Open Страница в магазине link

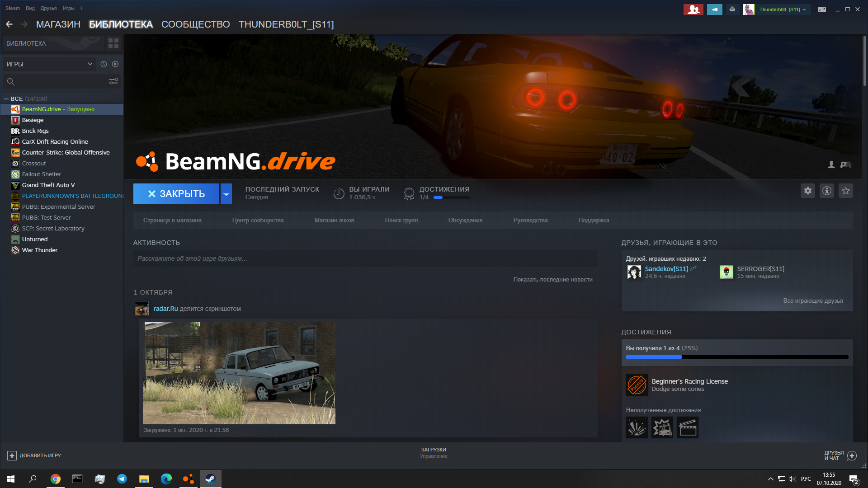point(172,221)
